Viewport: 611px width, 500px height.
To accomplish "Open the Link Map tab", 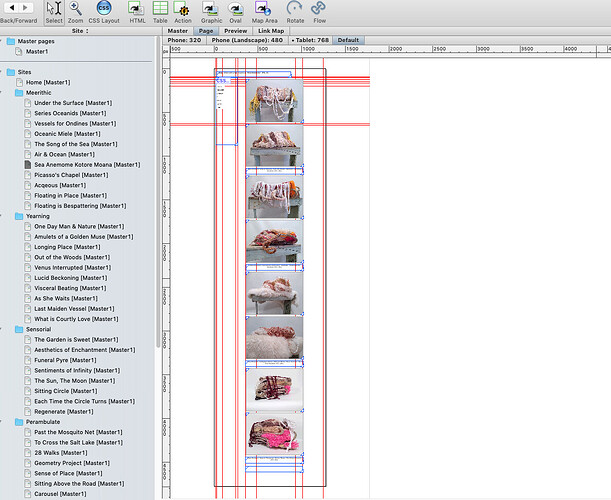I will tap(271, 31).
